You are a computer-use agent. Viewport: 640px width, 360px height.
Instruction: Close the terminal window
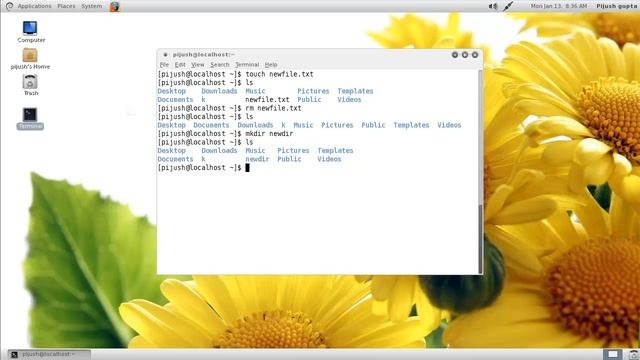point(475,55)
